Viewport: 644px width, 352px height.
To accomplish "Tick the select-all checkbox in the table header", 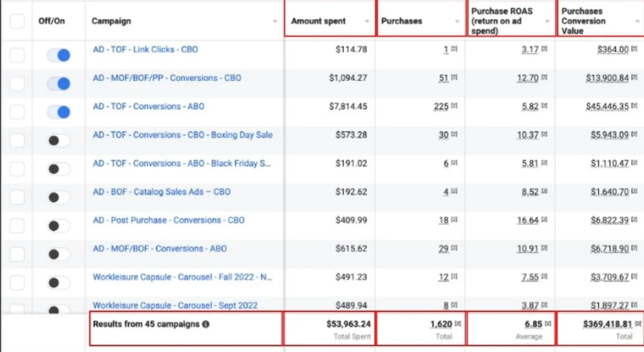I will click(17, 21).
